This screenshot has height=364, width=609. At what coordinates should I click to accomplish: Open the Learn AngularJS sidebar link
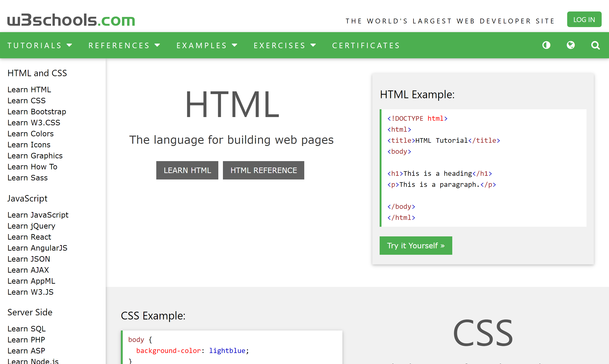pyautogui.click(x=37, y=248)
